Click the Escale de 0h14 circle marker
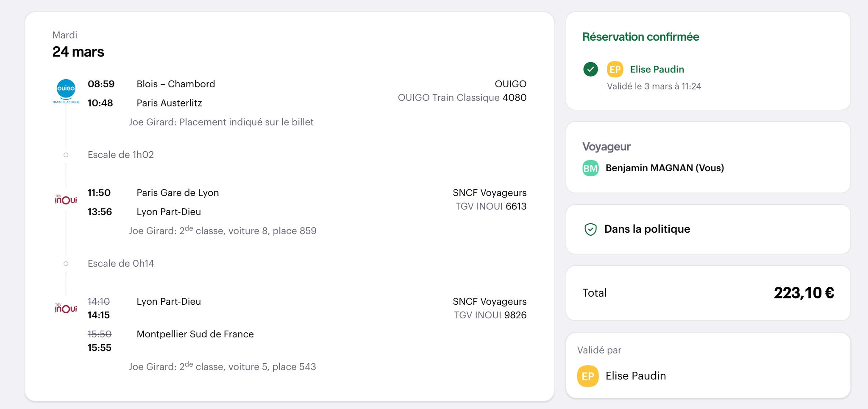 click(x=66, y=264)
